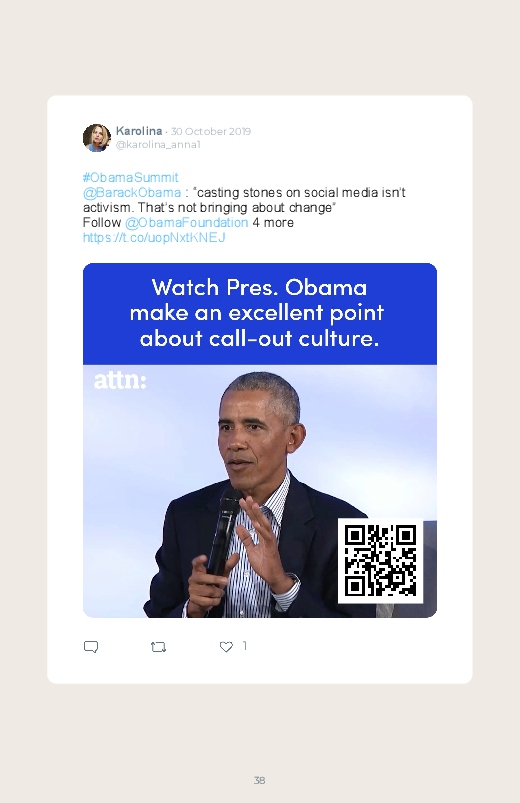The image size is (520, 803).
Task: Click the retweet arrows icon
Action: tap(158, 647)
